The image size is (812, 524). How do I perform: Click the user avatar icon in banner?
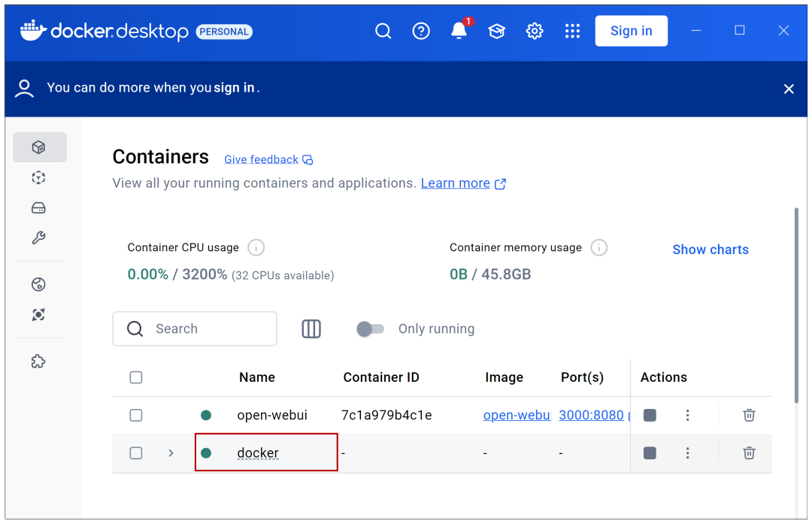(x=24, y=89)
